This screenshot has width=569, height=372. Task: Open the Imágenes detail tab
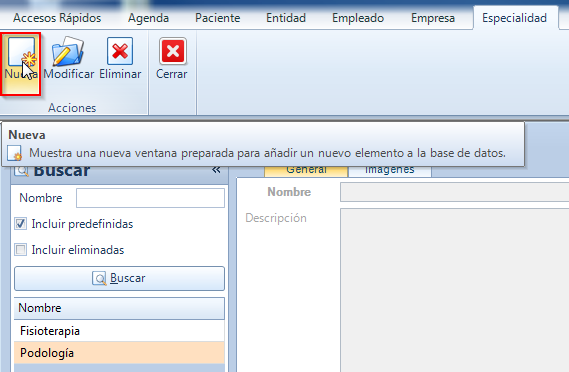point(390,171)
